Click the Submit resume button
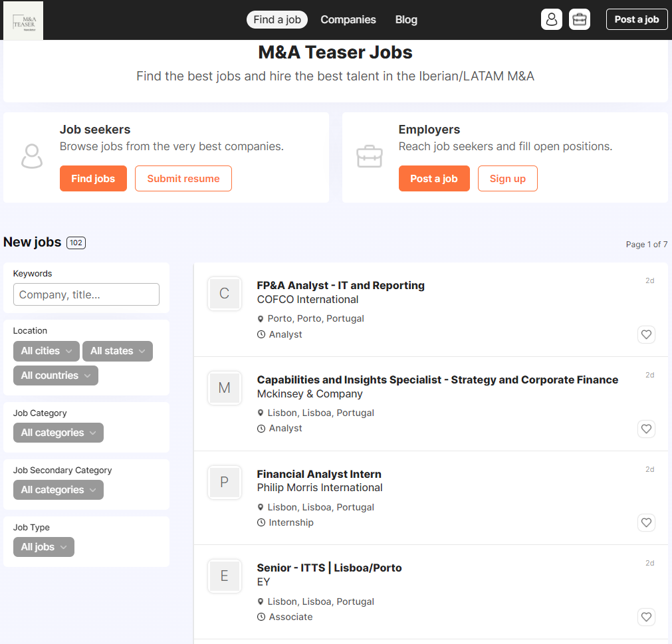Viewport: 672px width, 644px height. pyautogui.click(x=183, y=179)
